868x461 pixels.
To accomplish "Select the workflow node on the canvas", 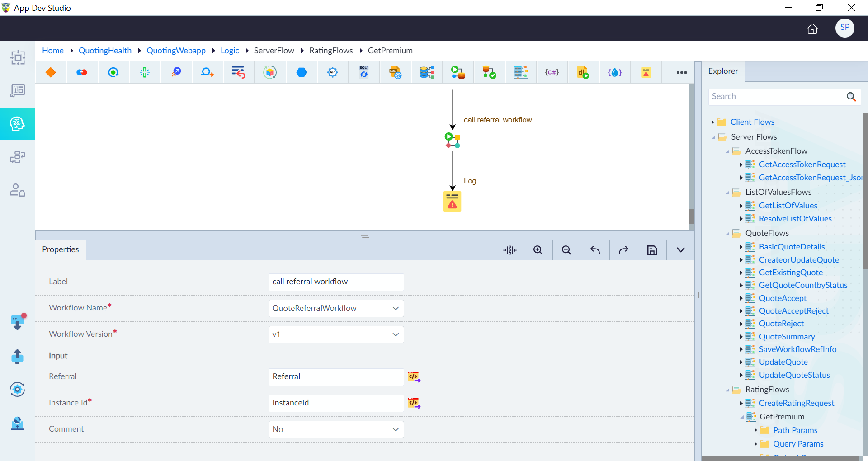I will [453, 141].
